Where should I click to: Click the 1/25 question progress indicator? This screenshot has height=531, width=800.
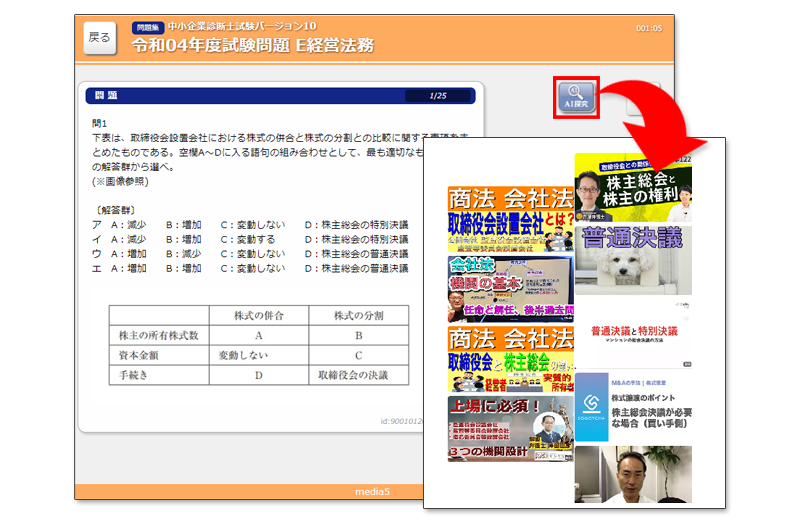(x=438, y=95)
